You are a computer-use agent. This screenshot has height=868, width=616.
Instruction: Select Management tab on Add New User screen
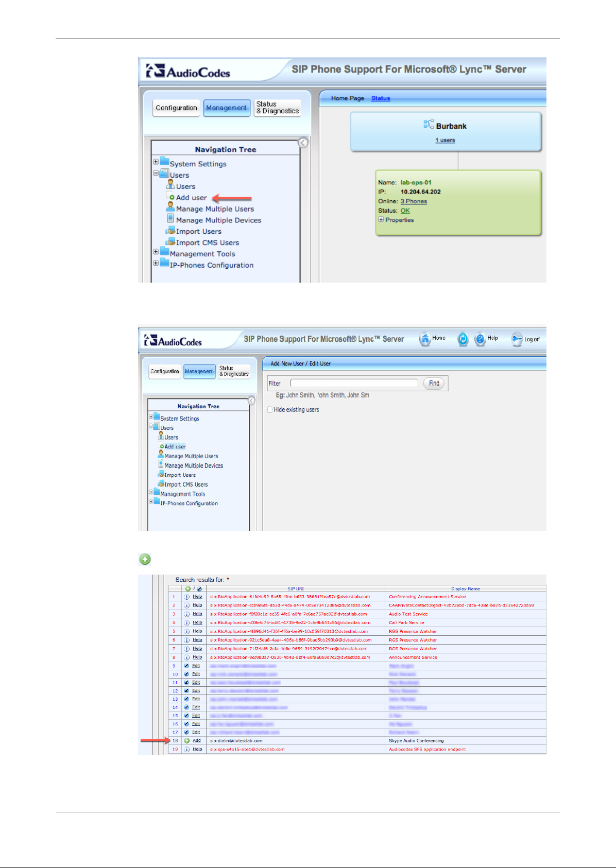click(199, 372)
